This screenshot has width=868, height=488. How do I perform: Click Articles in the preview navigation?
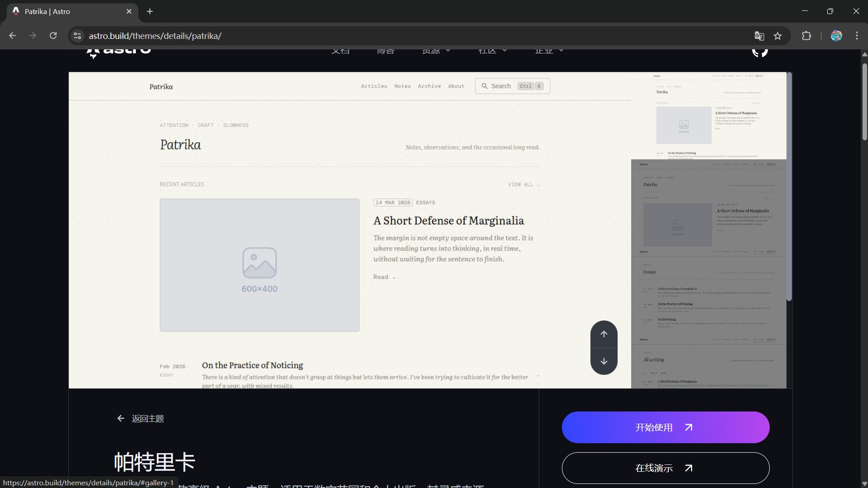point(374,86)
